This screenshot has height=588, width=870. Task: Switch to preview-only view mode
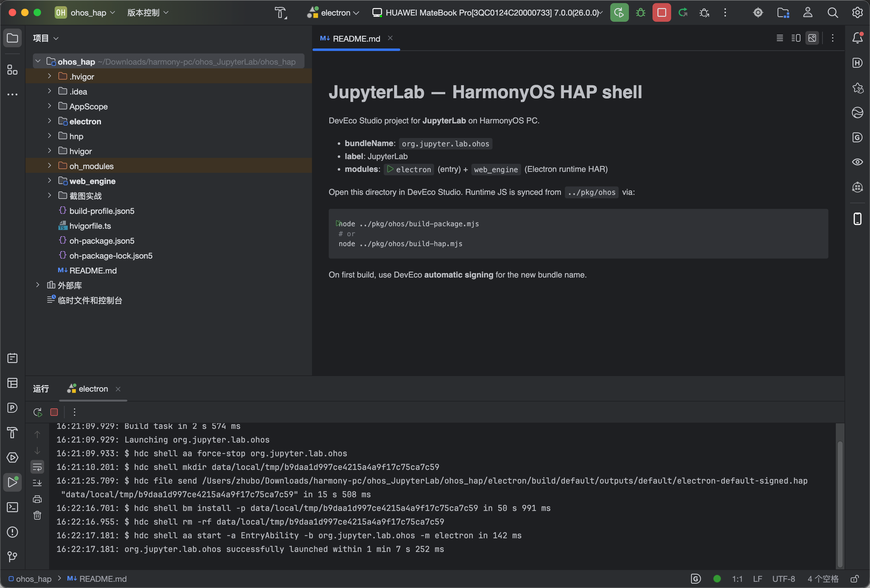click(812, 38)
